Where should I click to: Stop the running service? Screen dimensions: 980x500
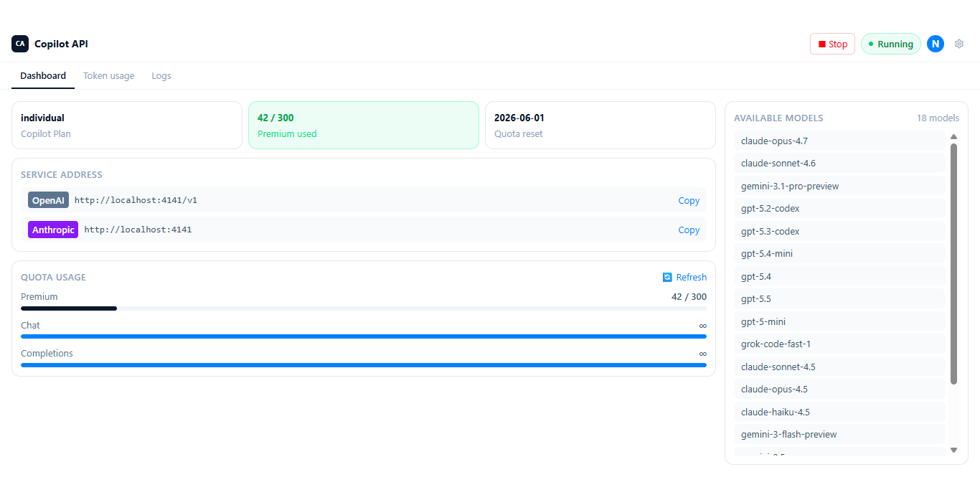point(832,44)
